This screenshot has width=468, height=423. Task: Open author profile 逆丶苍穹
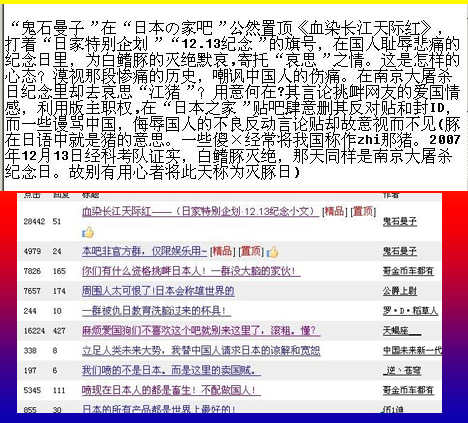pyautogui.click(x=402, y=370)
